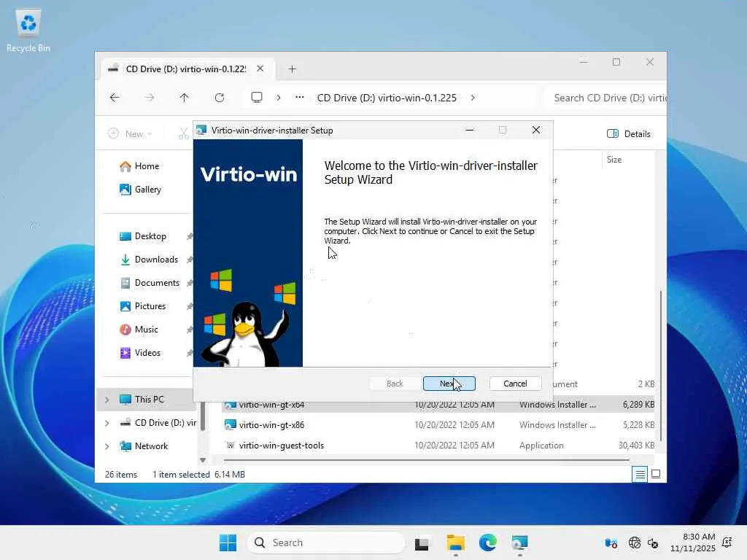Click the navigation pane scroll down arrow
747x560 pixels.
(x=203, y=460)
